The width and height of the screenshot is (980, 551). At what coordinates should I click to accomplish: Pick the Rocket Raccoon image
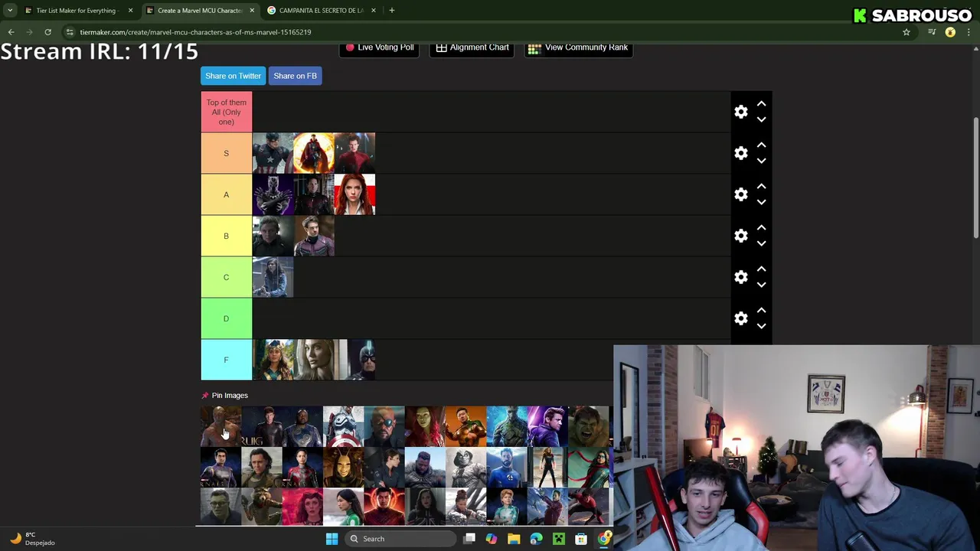(261, 507)
